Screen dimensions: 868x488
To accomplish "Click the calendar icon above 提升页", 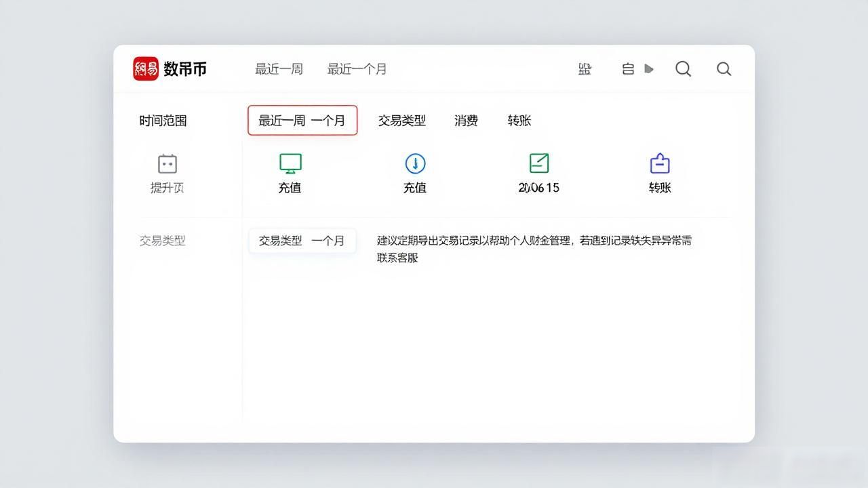I will tap(167, 164).
